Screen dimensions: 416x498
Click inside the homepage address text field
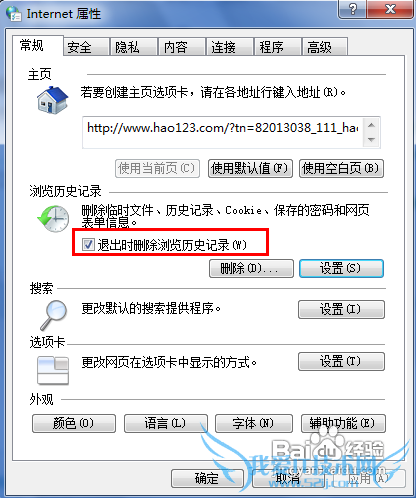coord(223,132)
